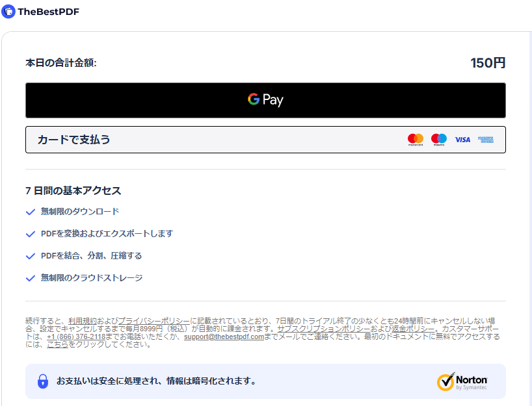Click the お支払いは安全に処理され security message
The image size is (532, 406).
156,381
